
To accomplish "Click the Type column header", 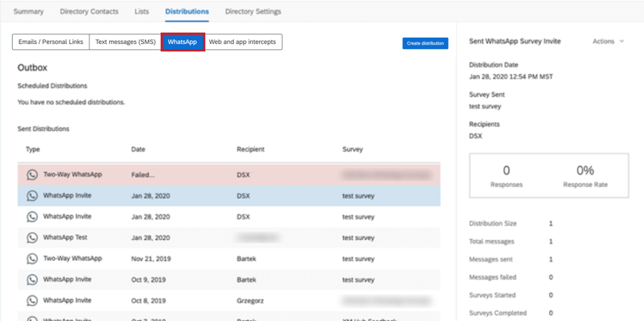I will coord(33,150).
